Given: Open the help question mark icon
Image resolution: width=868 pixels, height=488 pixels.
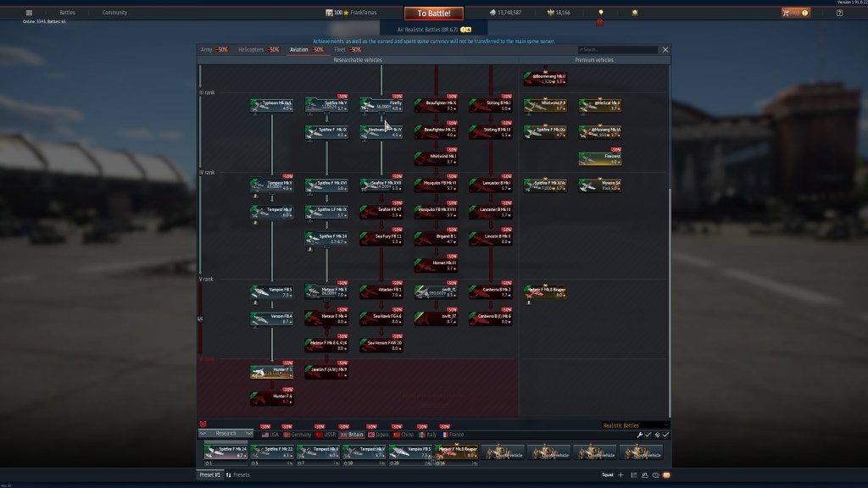Looking at the screenshot, I should (838, 13).
